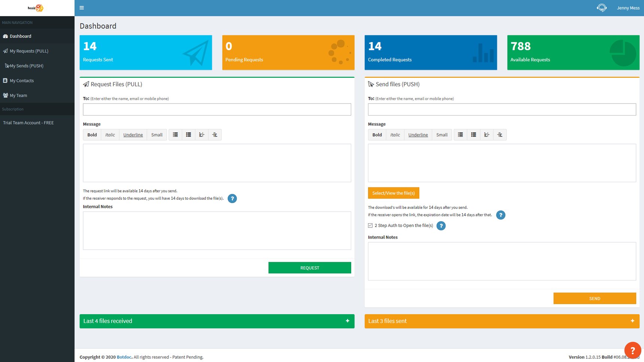644x362 pixels.
Task: Submit with the green REQUEST button
Action: pyautogui.click(x=310, y=268)
